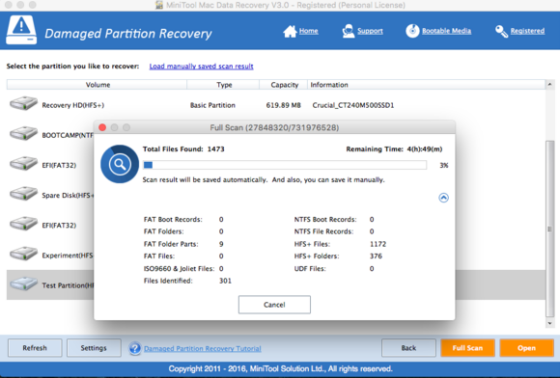Open Damaged Partition Recovery Tutorial link
Image resolution: width=560 pixels, height=378 pixels.
pos(202,348)
